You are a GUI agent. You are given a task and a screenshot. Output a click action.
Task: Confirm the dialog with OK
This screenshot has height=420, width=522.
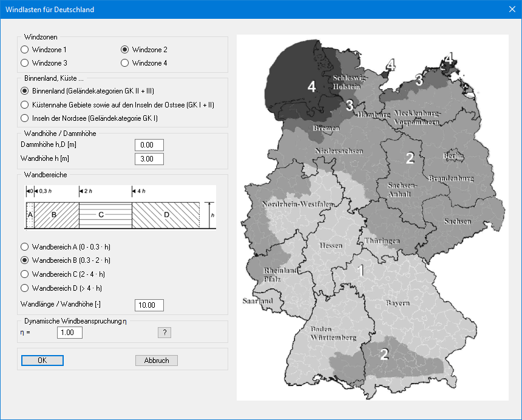(x=42, y=360)
